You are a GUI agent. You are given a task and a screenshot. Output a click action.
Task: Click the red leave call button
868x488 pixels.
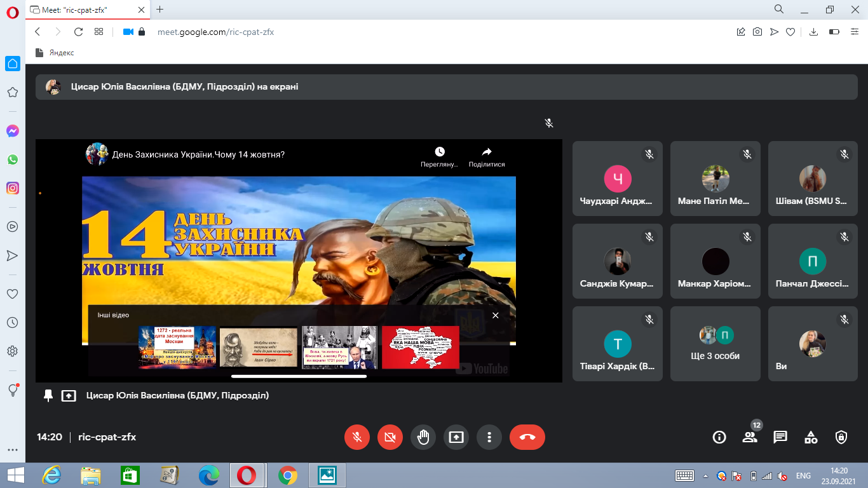527,437
